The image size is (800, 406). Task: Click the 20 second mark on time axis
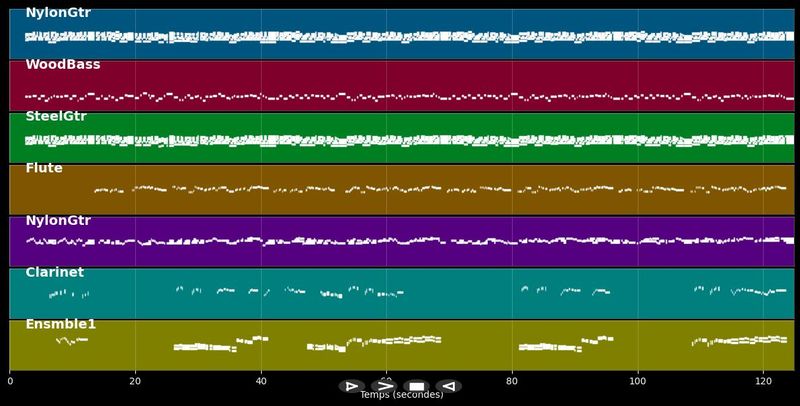tap(135, 380)
